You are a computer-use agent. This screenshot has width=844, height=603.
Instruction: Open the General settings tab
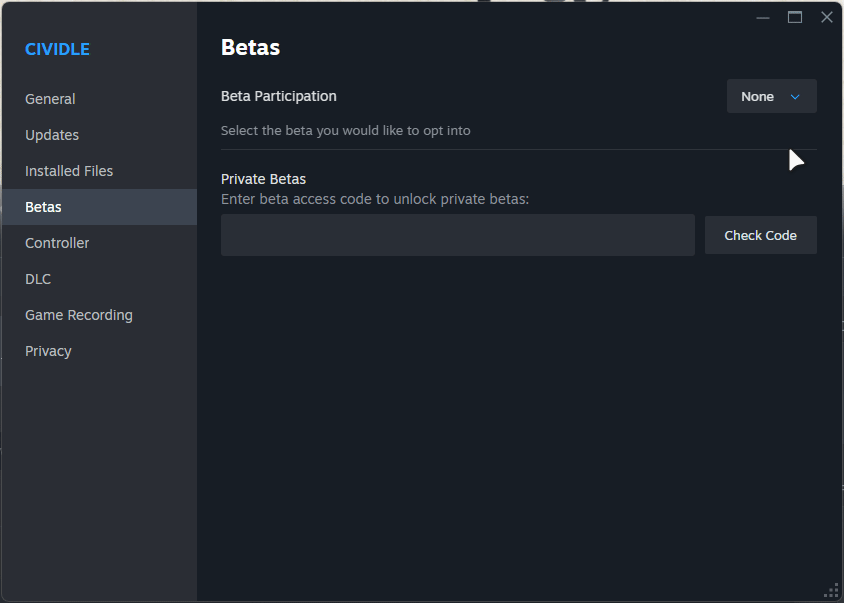pyautogui.click(x=50, y=99)
